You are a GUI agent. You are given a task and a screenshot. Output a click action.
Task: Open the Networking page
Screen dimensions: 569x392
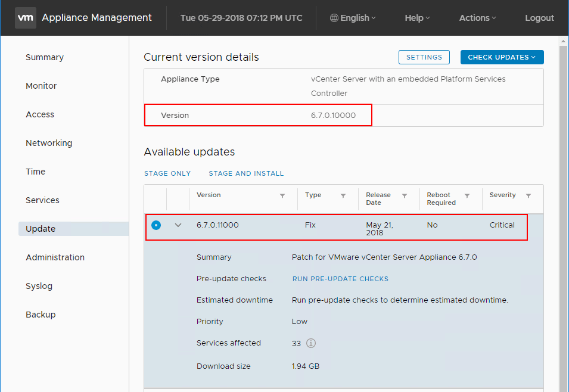pyautogui.click(x=49, y=143)
